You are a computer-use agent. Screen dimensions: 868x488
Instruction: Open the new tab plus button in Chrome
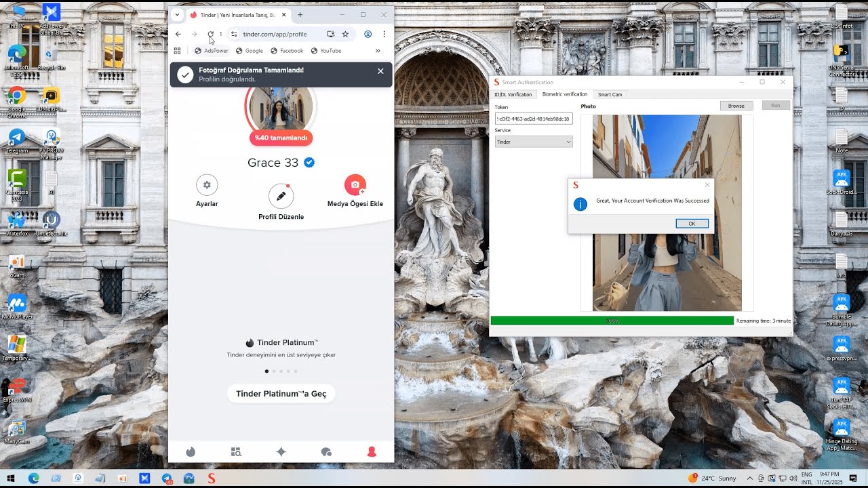tap(300, 15)
